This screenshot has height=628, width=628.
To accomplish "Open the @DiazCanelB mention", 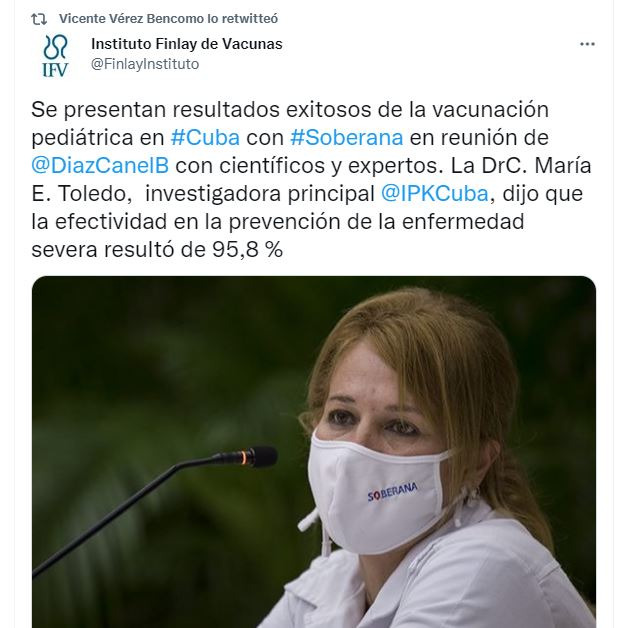I will click(100, 165).
